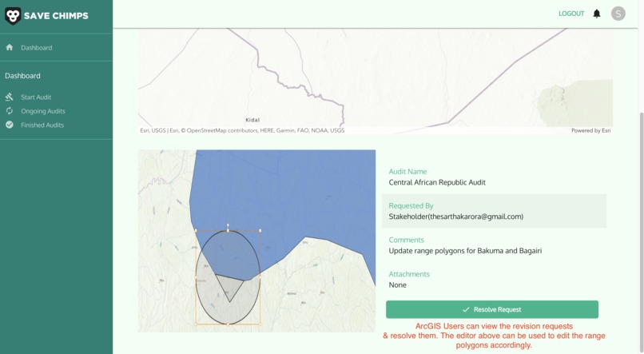Click the comment about Bakuma and Bagairi

[465, 250]
